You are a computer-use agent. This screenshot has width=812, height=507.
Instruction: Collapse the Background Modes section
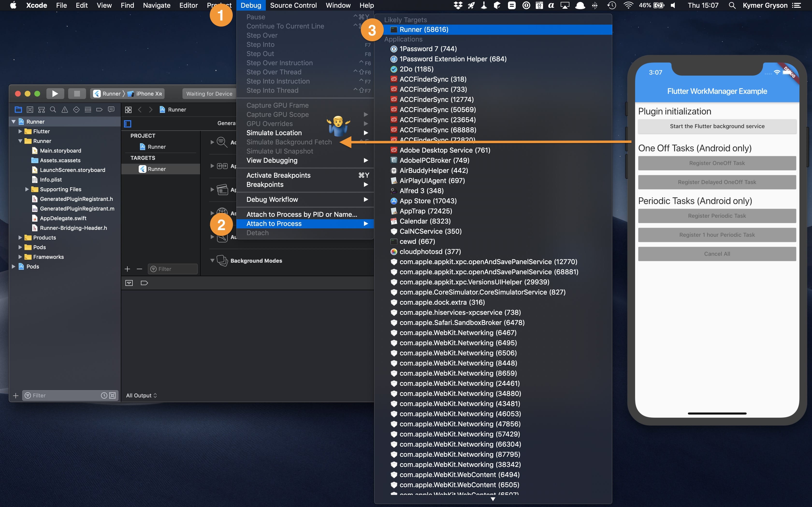(x=212, y=261)
